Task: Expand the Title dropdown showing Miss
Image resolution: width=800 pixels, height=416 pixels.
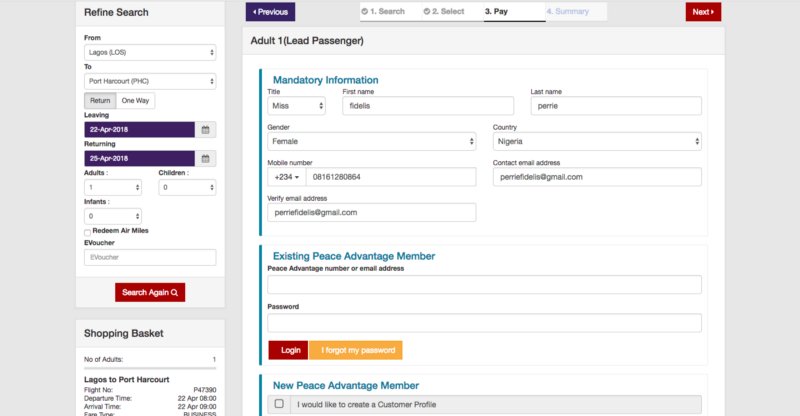Action: click(x=296, y=106)
